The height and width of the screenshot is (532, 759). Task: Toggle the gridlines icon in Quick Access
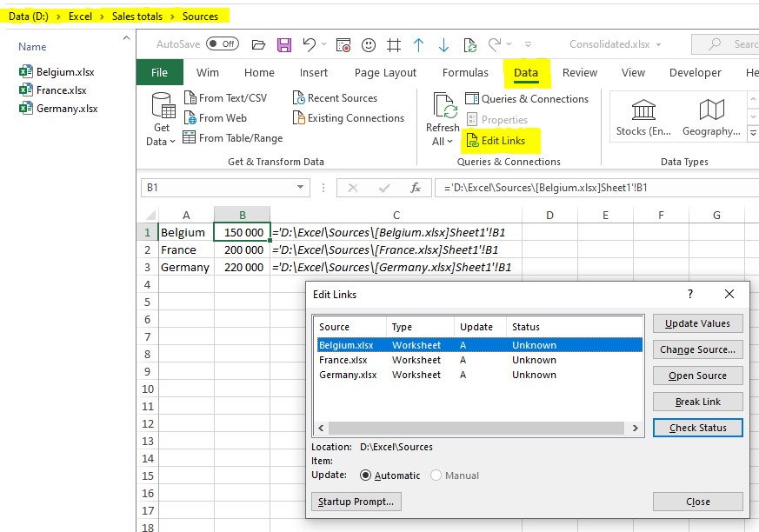pos(394,45)
